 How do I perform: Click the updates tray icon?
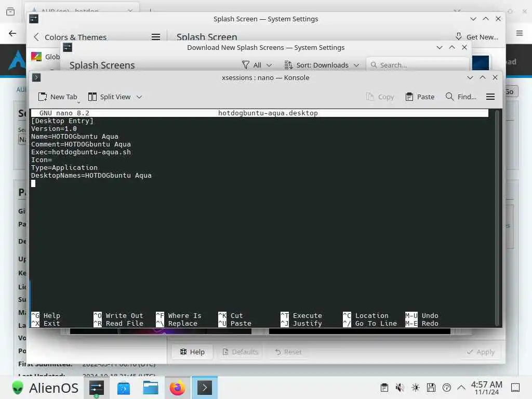[446, 388]
